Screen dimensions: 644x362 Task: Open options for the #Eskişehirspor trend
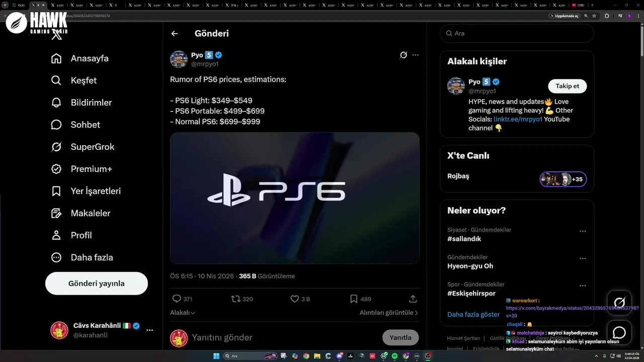pos(583,286)
